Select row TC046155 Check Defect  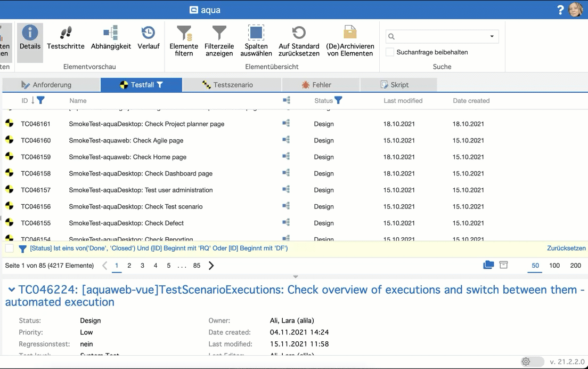[x=294, y=222]
